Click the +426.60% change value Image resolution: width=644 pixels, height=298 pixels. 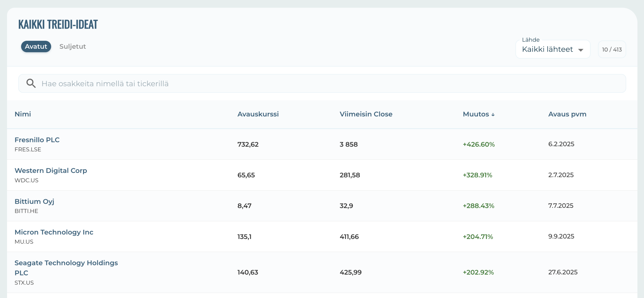tap(478, 144)
